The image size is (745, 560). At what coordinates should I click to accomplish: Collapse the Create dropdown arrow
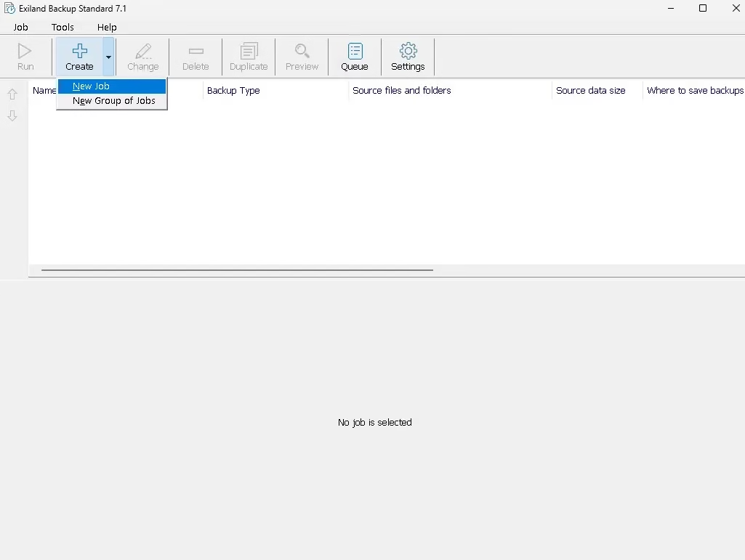[108, 57]
